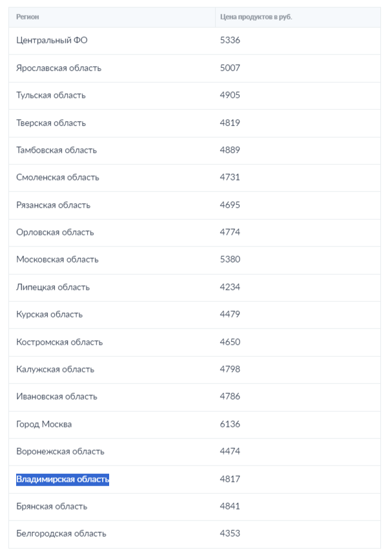This screenshot has width=392, height=554.
Task: Click the "Регион" column header
Action: click(x=28, y=17)
